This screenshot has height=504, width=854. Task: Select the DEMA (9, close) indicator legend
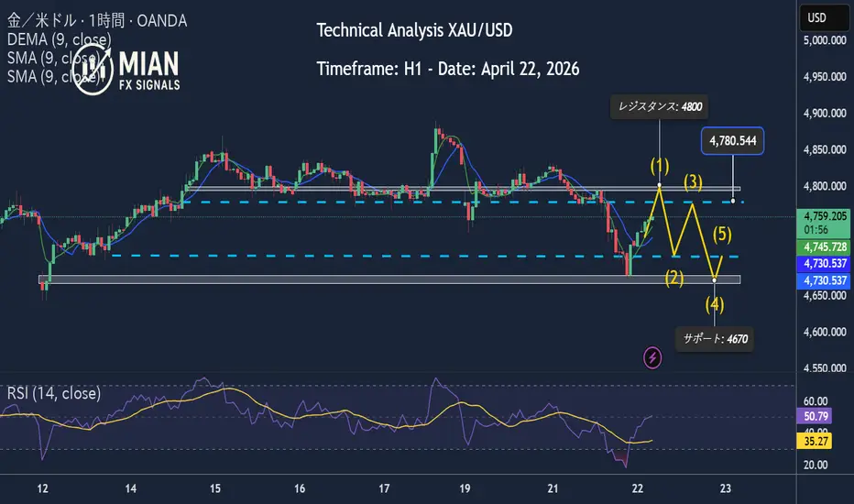59,39
